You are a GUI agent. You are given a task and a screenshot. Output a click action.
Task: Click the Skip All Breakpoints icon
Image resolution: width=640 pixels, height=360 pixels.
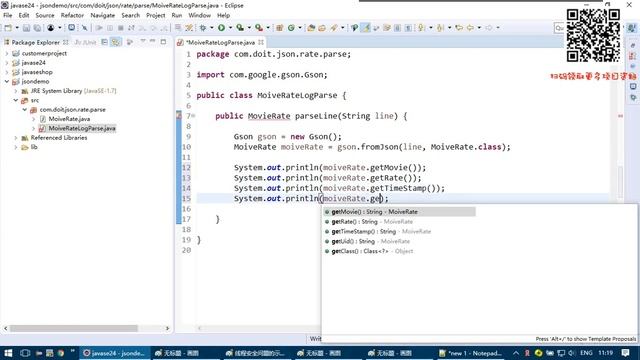84,28
